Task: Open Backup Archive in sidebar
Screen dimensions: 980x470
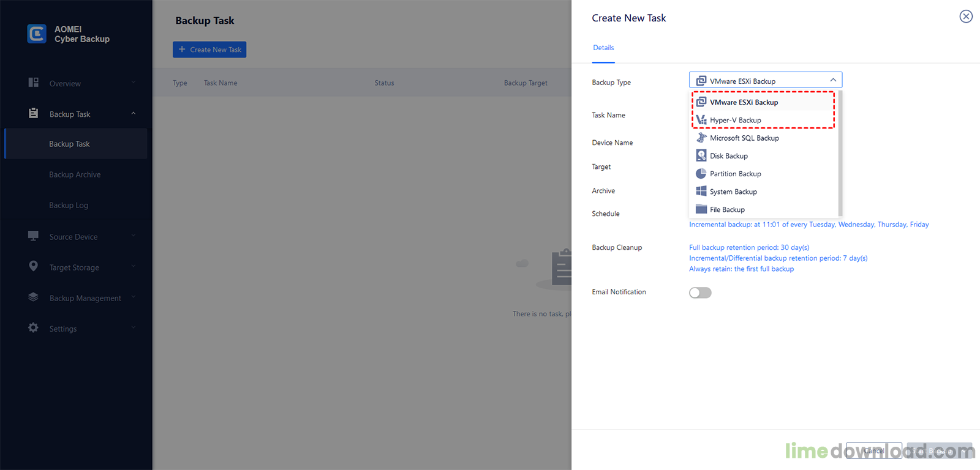Action: click(76, 174)
